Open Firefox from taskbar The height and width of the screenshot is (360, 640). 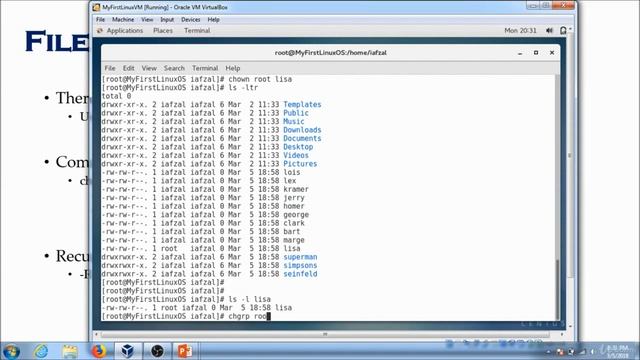click(x=98, y=351)
